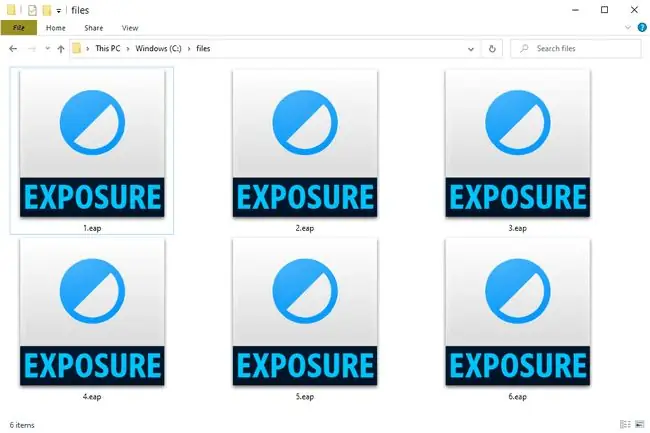Viewport: 650px width, 433px height.
Task: Switch to large thumbnails view in status bar
Action: 640,424
